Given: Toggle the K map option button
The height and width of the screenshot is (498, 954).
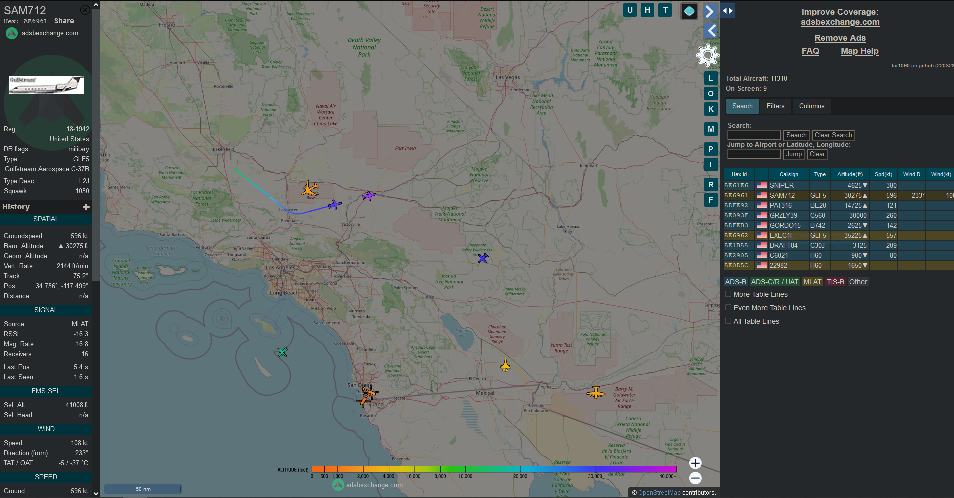Looking at the screenshot, I should point(711,109).
